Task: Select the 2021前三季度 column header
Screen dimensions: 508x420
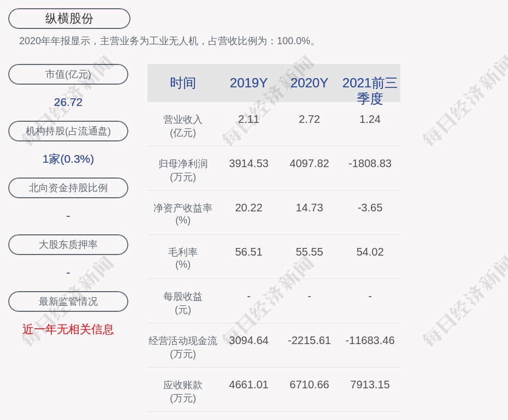Action: click(x=370, y=91)
